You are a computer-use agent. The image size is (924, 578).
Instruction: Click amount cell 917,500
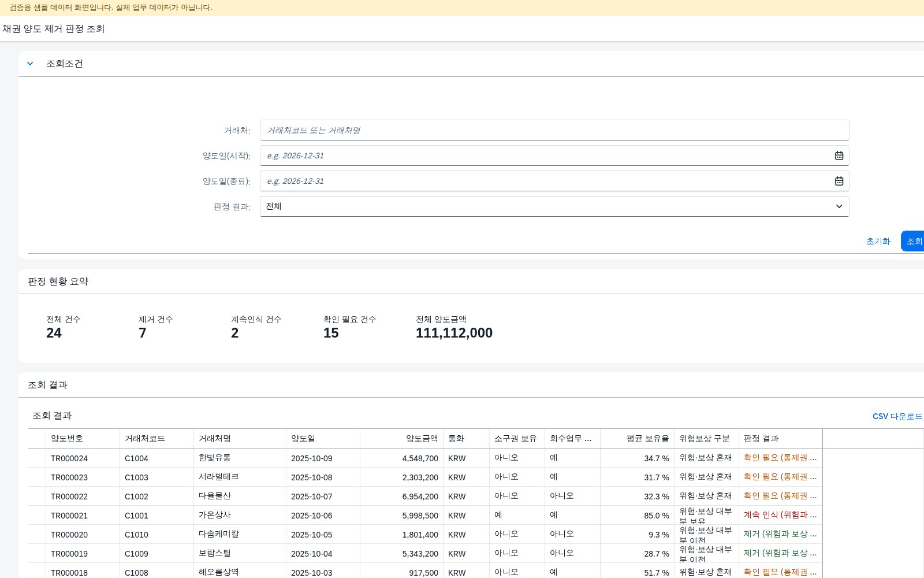point(424,573)
